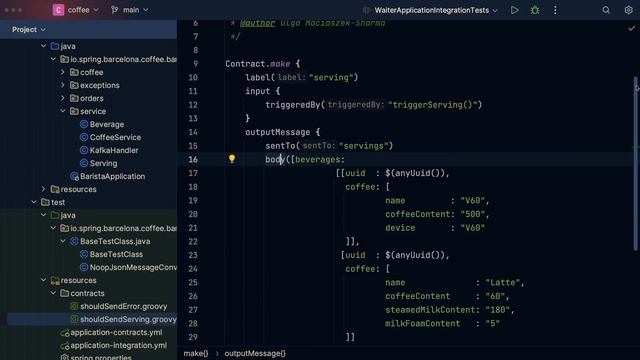Open the Serving class file
The width and height of the screenshot is (640, 360).
pos(103,163)
